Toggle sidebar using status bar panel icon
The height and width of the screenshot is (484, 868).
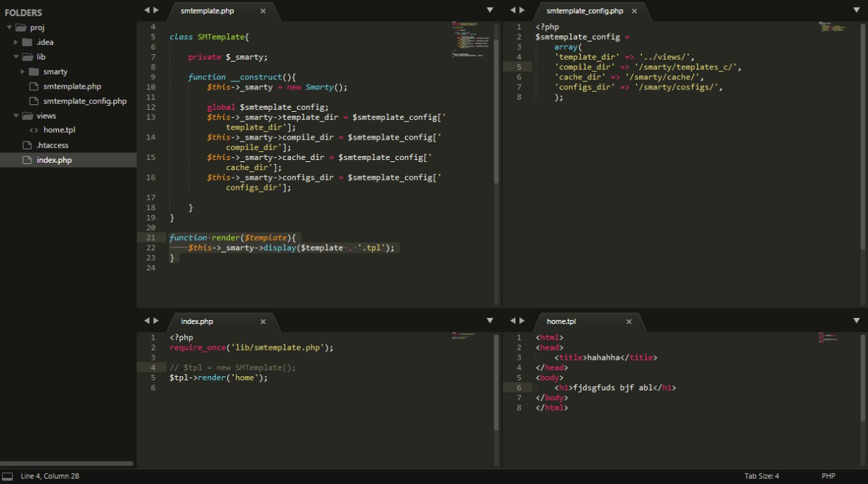tap(7, 477)
